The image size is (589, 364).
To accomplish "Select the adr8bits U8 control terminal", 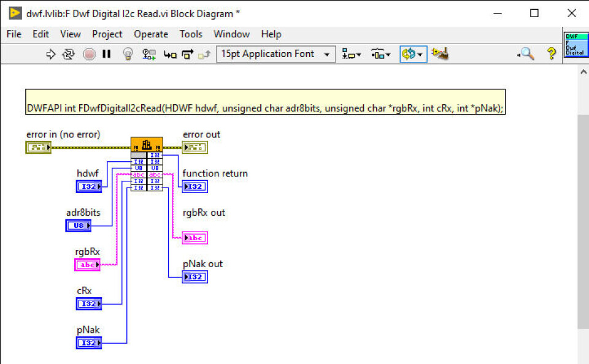I will click(x=79, y=226).
